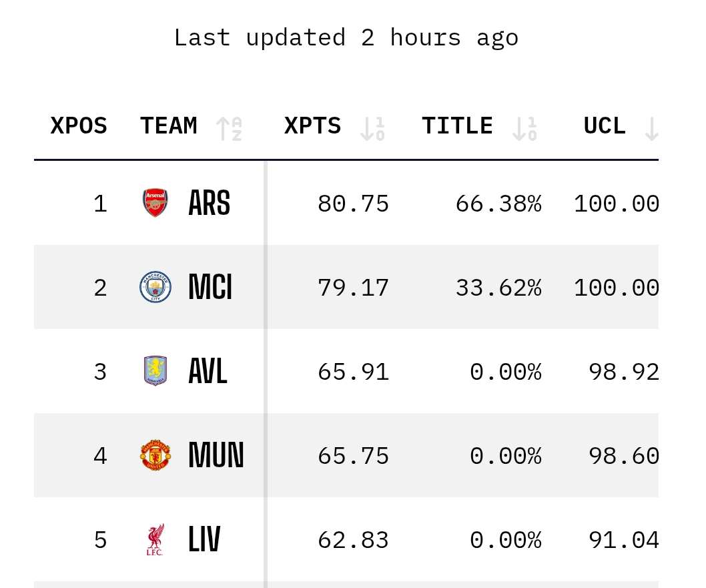Select Arsenal's 66.38% title chance cell
This screenshot has width=706, height=588.
(498, 204)
